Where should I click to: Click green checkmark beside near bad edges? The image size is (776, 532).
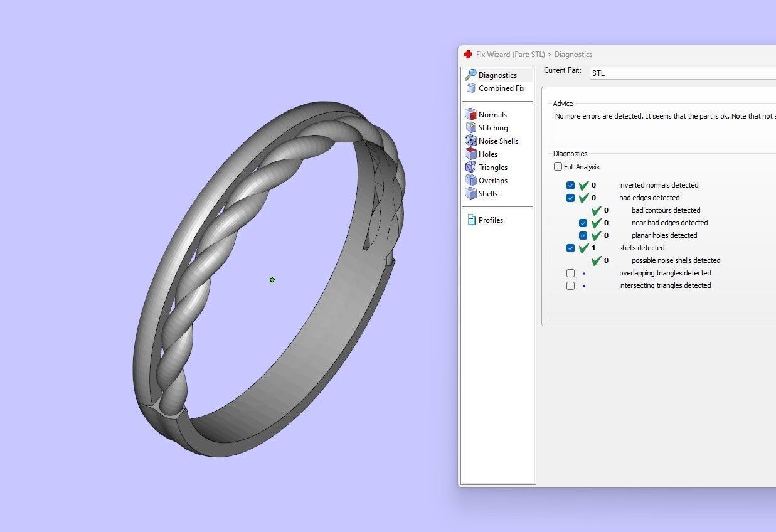(x=596, y=223)
